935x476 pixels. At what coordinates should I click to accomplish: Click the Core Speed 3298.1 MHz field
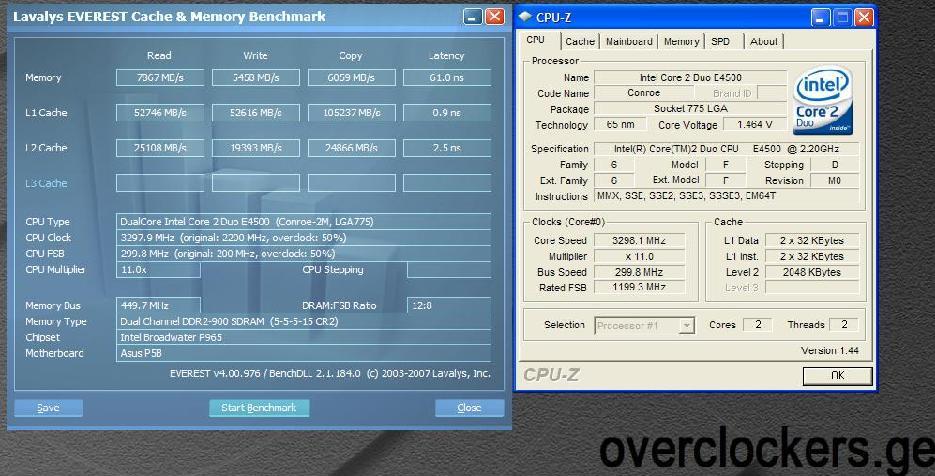[x=640, y=240]
